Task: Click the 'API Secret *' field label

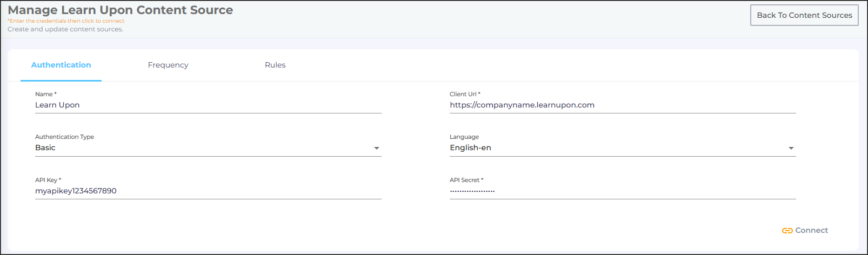Action: point(466,180)
